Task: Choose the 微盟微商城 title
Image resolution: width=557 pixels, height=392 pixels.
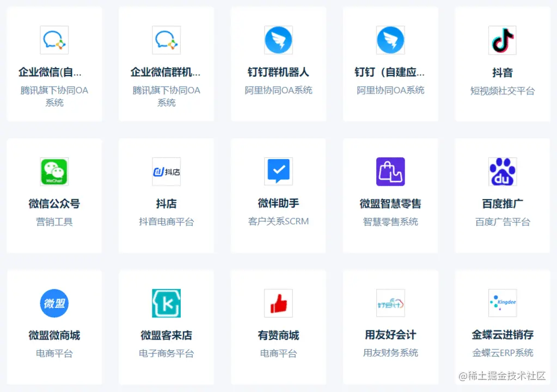Action: click(54, 335)
